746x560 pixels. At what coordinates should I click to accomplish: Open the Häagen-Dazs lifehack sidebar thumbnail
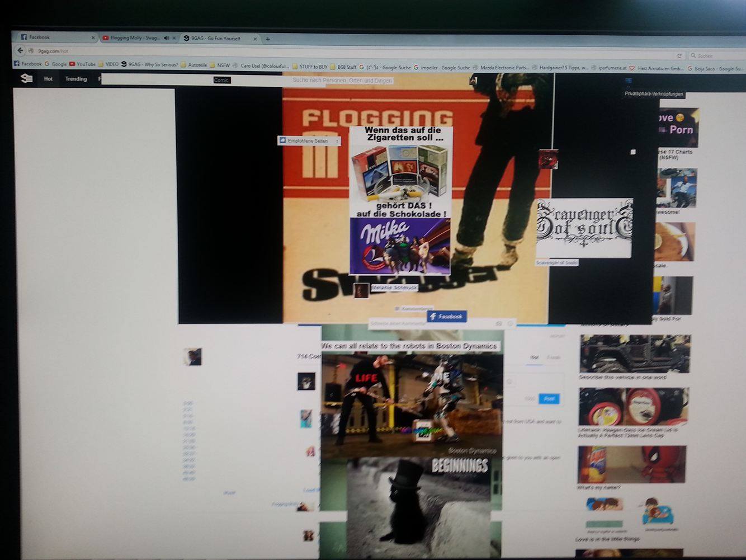(634, 407)
